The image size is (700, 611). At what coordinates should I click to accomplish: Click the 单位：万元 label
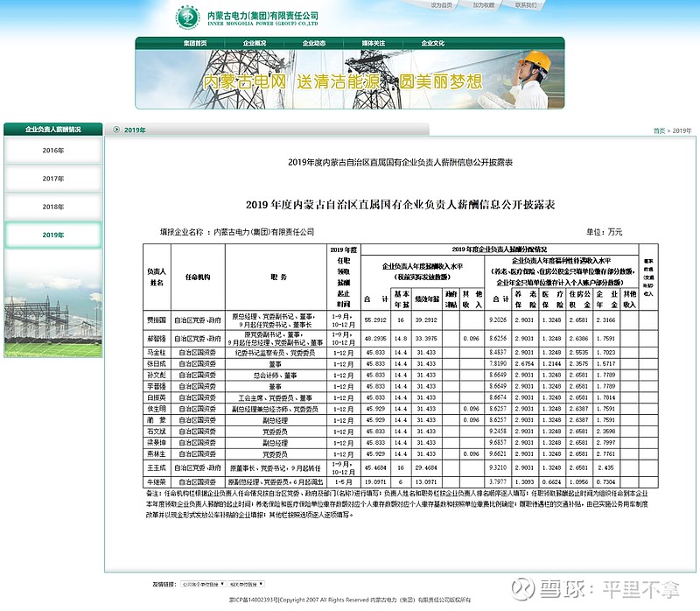click(x=604, y=232)
